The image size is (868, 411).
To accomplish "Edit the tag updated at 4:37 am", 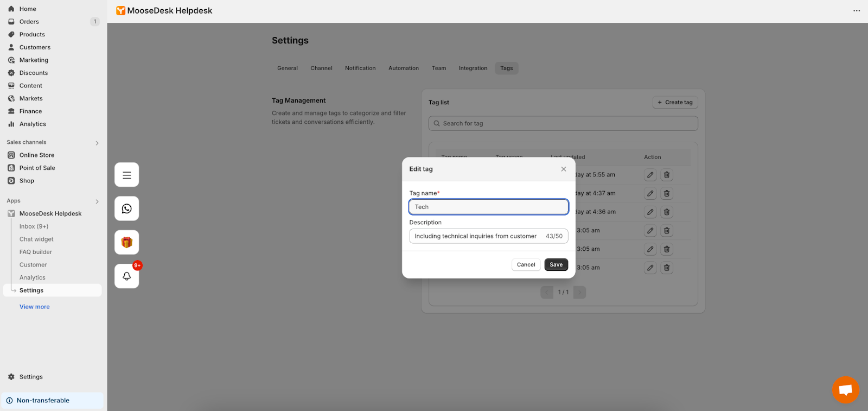I will point(650,193).
